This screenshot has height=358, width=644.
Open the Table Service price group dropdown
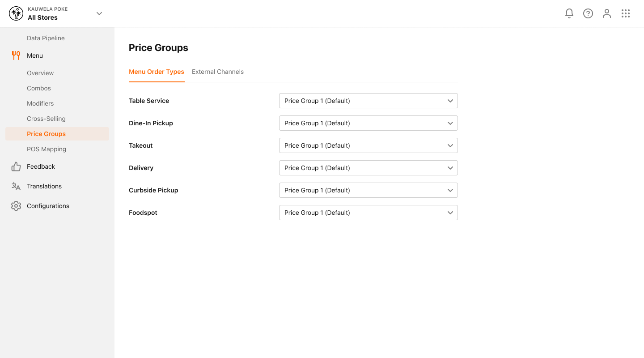(x=369, y=101)
